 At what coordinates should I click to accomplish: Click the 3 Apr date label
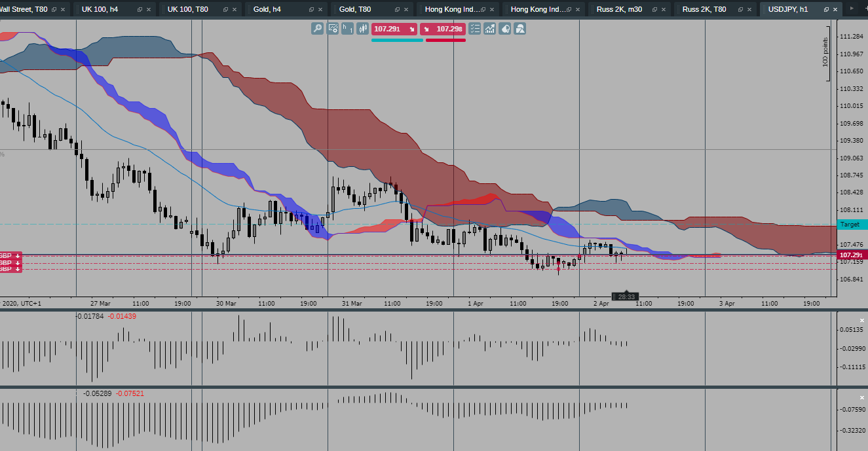pyautogui.click(x=727, y=304)
